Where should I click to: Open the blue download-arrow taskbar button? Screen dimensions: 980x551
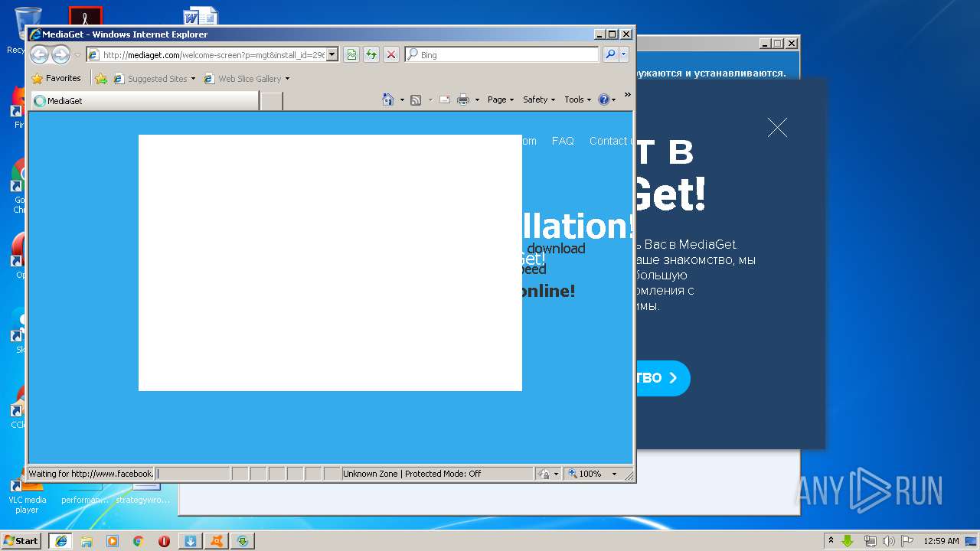tap(191, 540)
